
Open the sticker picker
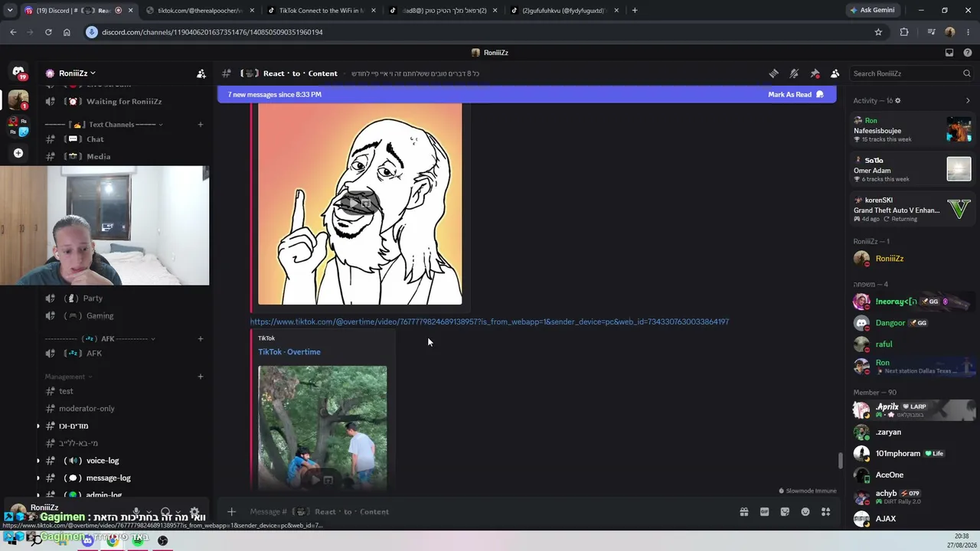(785, 512)
